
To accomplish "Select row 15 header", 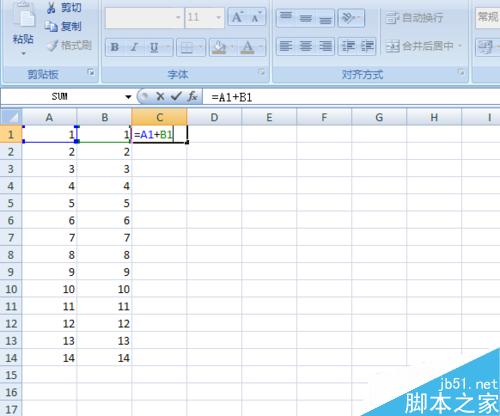I will tap(11, 375).
